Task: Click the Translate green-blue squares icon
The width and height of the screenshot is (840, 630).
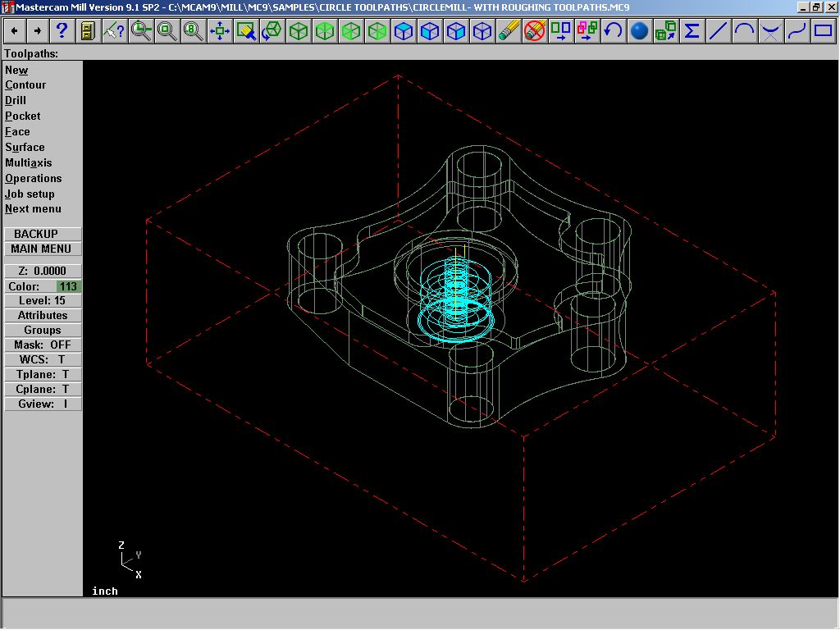Action: [561, 31]
